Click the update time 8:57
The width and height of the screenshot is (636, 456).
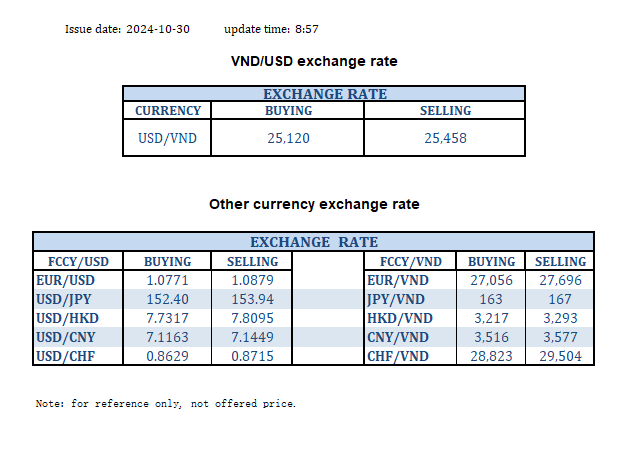click(313, 29)
